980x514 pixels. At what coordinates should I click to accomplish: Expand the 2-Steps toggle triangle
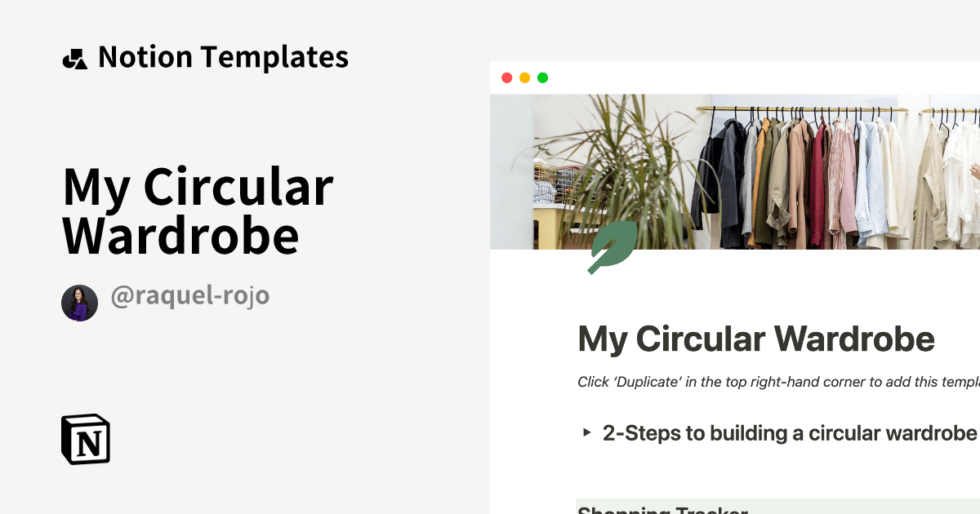click(586, 433)
